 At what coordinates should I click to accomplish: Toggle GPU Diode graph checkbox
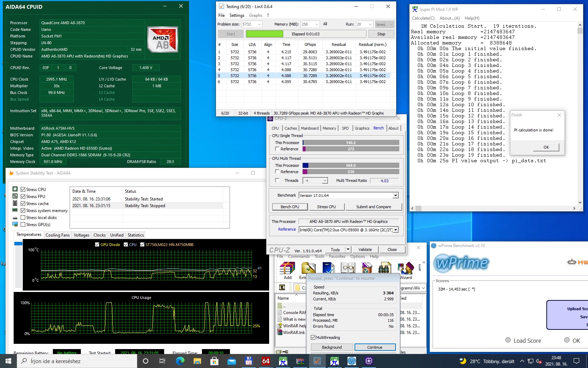coord(97,245)
